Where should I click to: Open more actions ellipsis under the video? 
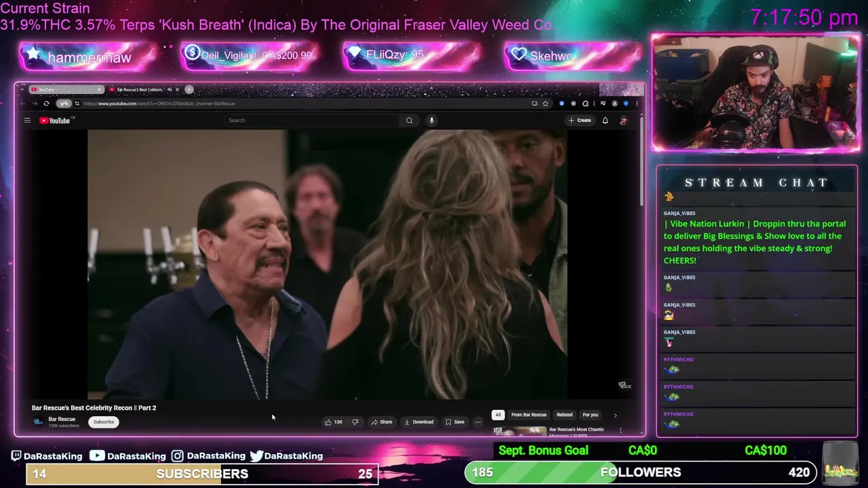coord(477,422)
